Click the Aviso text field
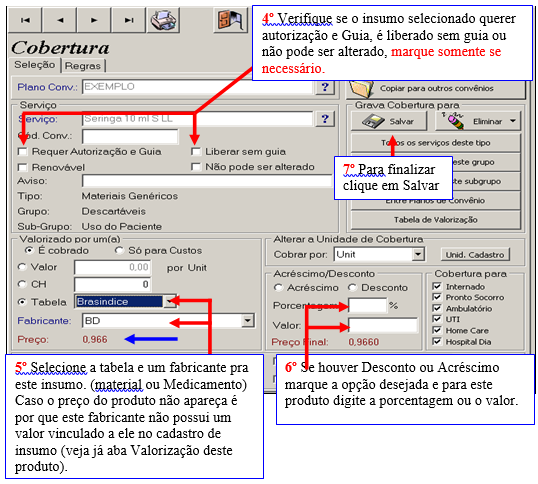The height and width of the screenshot is (484, 538). click(207, 181)
